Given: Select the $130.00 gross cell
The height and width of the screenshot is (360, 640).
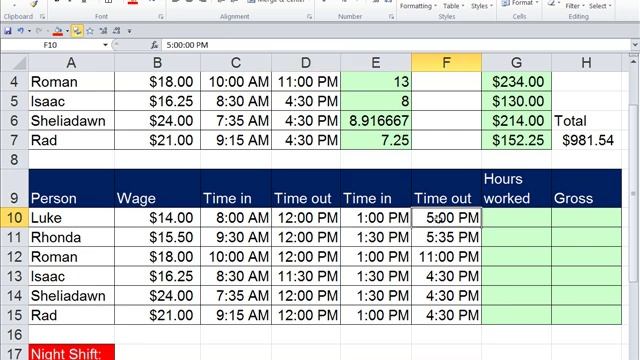Looking at the screenshot, I should point(517,101).
